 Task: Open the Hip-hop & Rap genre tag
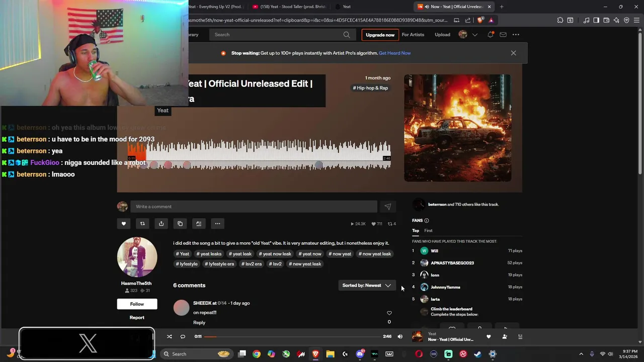[370, 88]
